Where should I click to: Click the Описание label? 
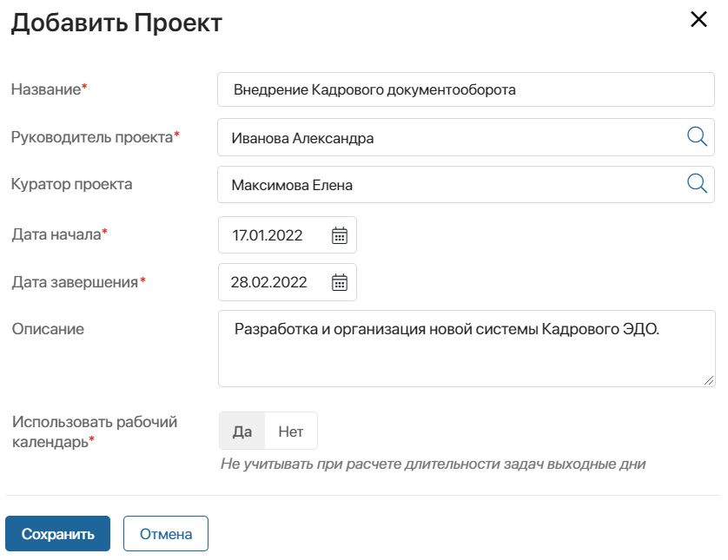coord(48,329)
